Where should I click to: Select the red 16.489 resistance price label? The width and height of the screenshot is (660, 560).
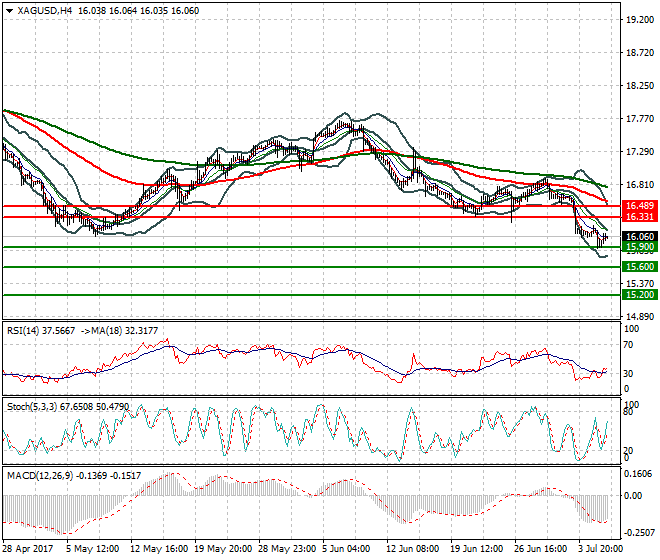coord(640,206)
